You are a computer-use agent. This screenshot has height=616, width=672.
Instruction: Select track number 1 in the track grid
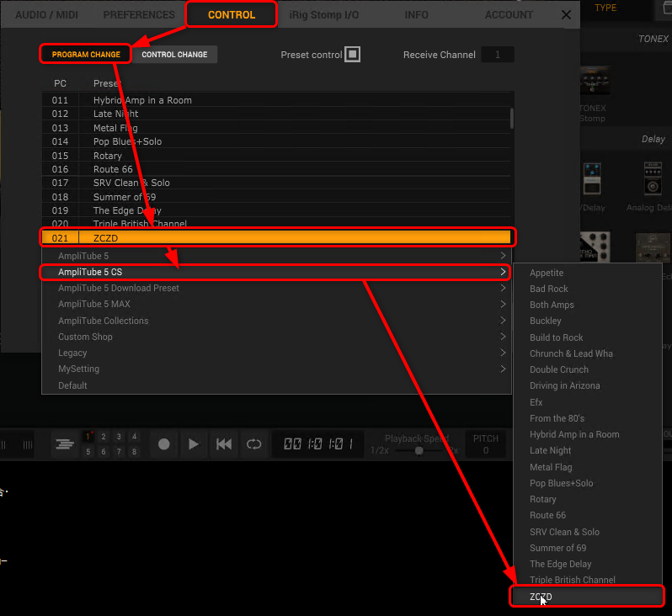[88, 437]
